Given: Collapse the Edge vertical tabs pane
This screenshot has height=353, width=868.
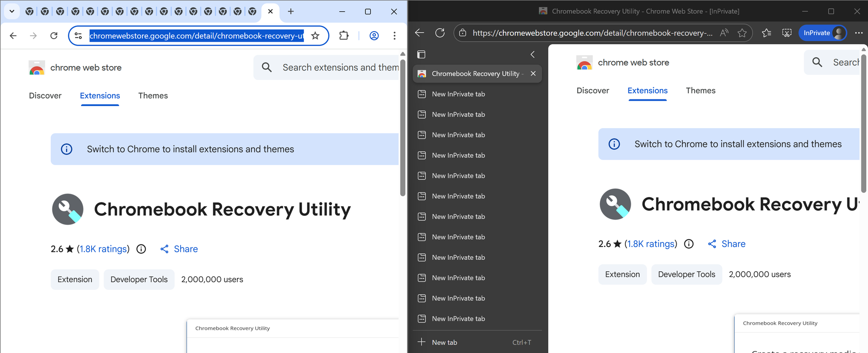Looking at the screenshot, I should [x=533, y=54].
